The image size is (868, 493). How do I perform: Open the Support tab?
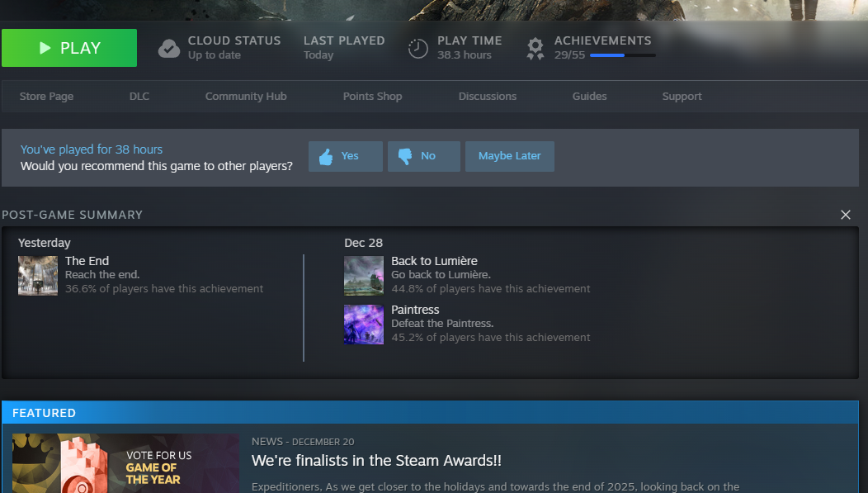coord(682,97)
